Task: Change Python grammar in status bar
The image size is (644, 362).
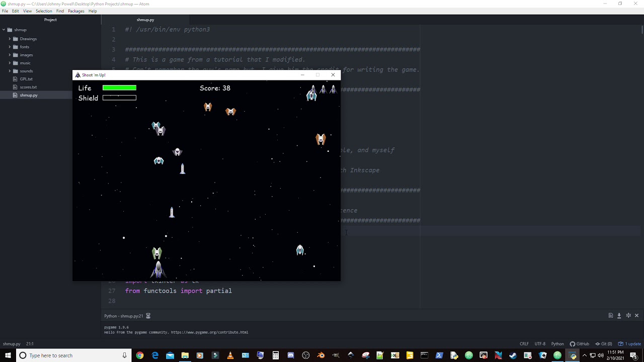Action: point(557,344)
